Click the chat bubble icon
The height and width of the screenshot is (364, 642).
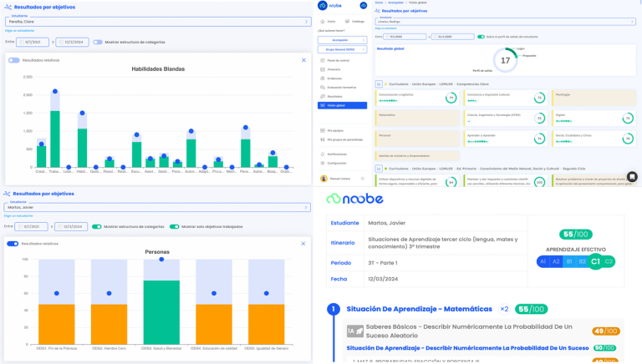(x=632, y=176)
